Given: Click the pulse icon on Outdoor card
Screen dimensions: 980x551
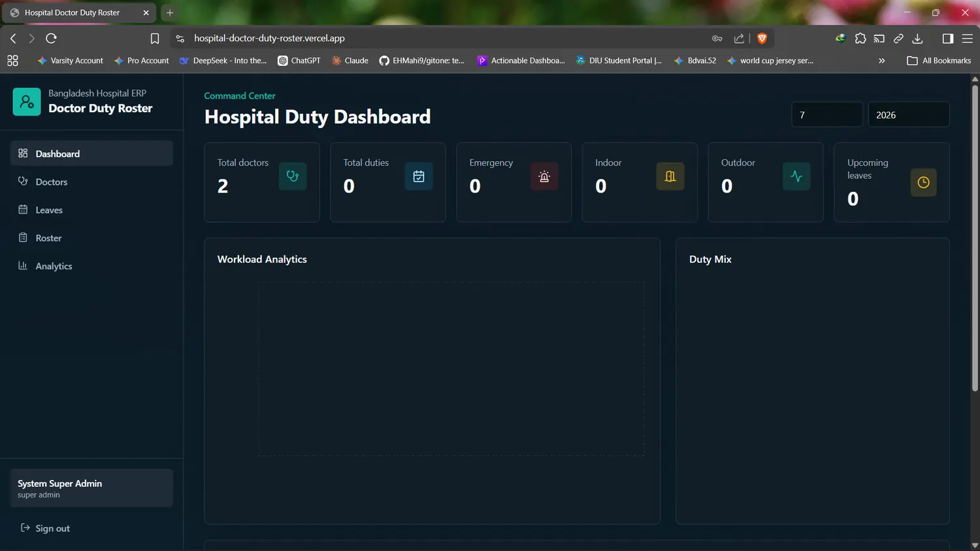Looking at the screenshot, I should 796,176.
